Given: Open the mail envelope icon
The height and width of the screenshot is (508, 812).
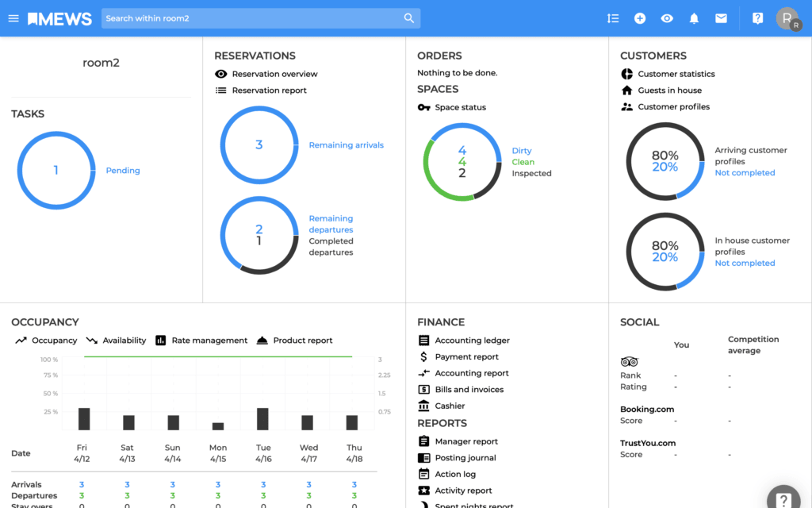Looking at the screenshot, I should [721, 18].
